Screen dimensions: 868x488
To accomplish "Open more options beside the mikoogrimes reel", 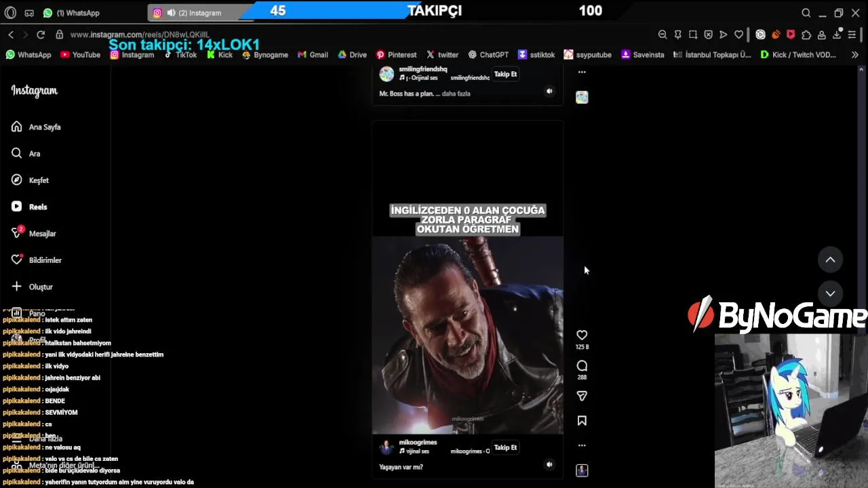I will [x=582, y=445].
